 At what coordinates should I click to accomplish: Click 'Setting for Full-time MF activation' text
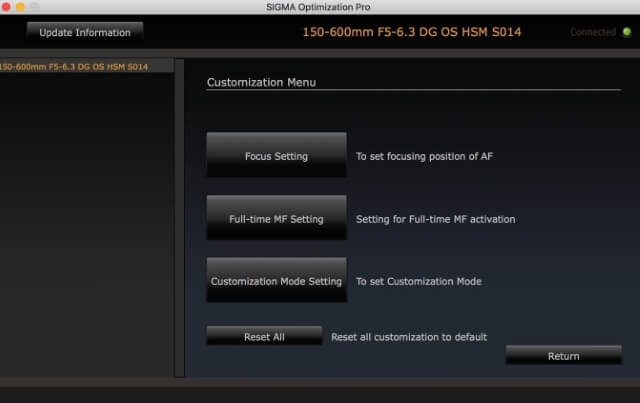tap(436, 219)
